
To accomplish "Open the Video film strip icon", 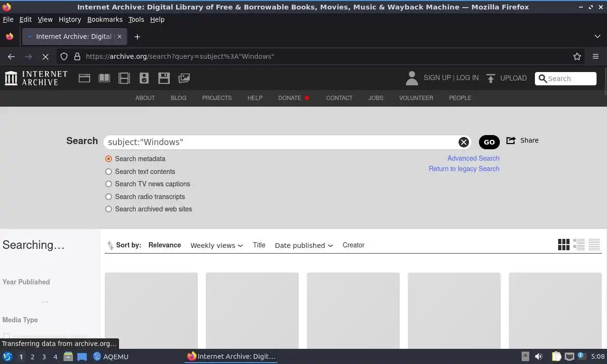I will [x=124, y=78].
